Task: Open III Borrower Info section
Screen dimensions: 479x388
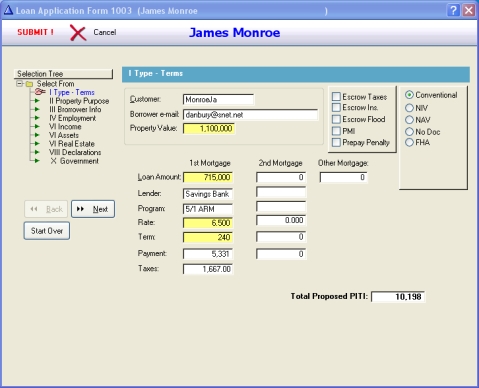Action: tap(75, 109)
